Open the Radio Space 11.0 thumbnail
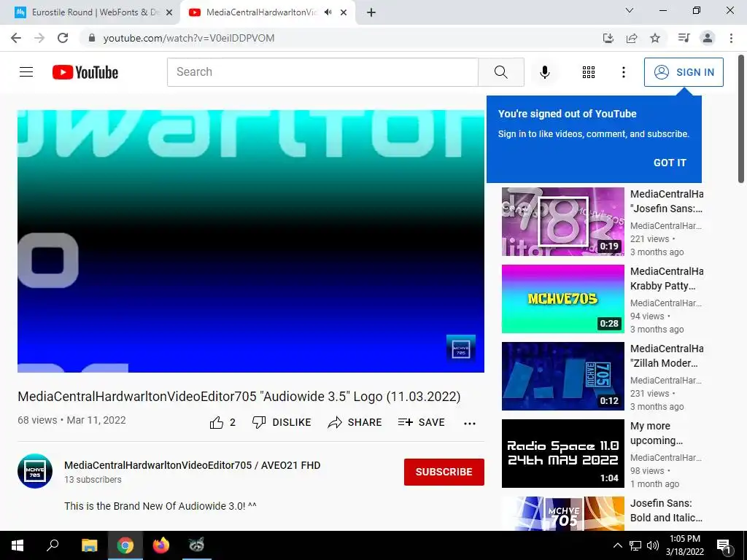Viewport: 747px width, 560px height. (x=562, y=454)
